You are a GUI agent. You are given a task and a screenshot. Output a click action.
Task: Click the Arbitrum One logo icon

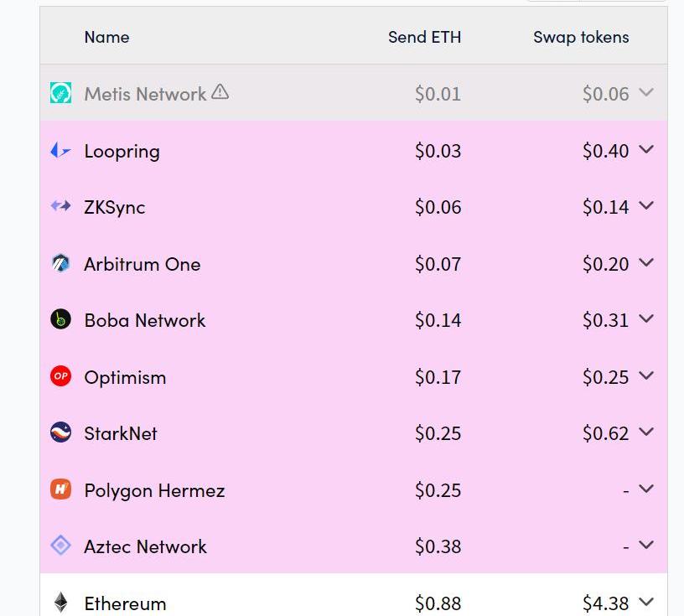click(60, 263)
